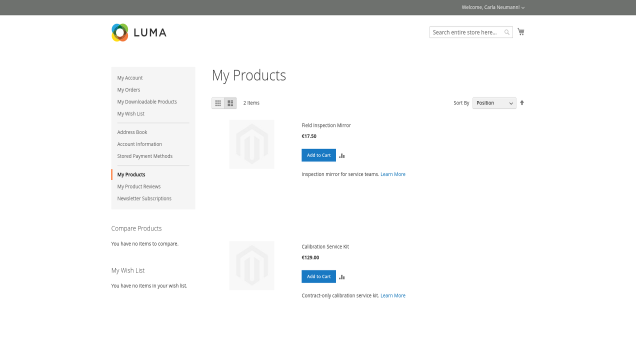Image resolution: width=640 pixels, height=360 pixels.
Task: Click 'You have no items to compare' text
Action: pyautogui.click(x=144, y=244)
